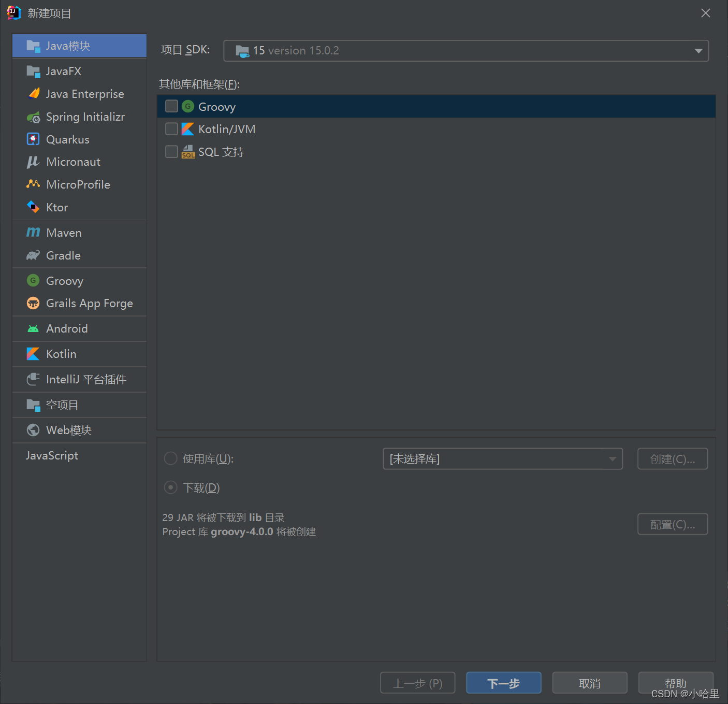Click the SDK version 15.0.2 text

pyautogui.click(x=303, y=51)
